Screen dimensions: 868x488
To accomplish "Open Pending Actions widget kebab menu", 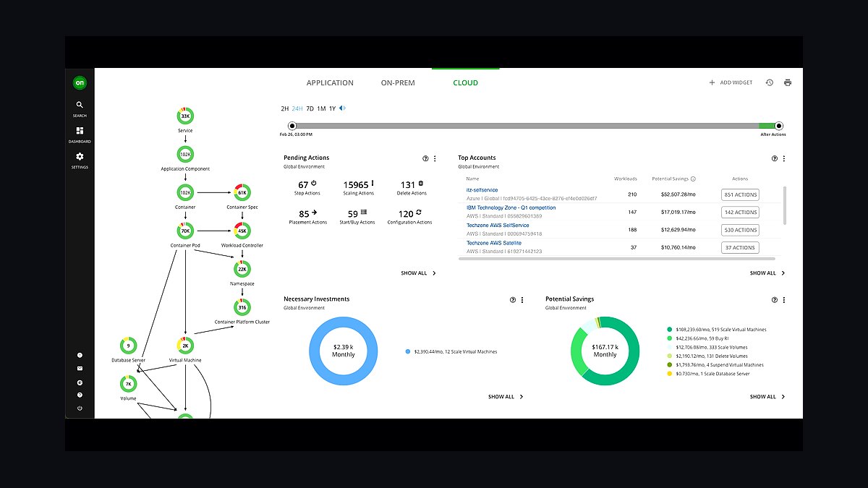I will tap(435, 158).
